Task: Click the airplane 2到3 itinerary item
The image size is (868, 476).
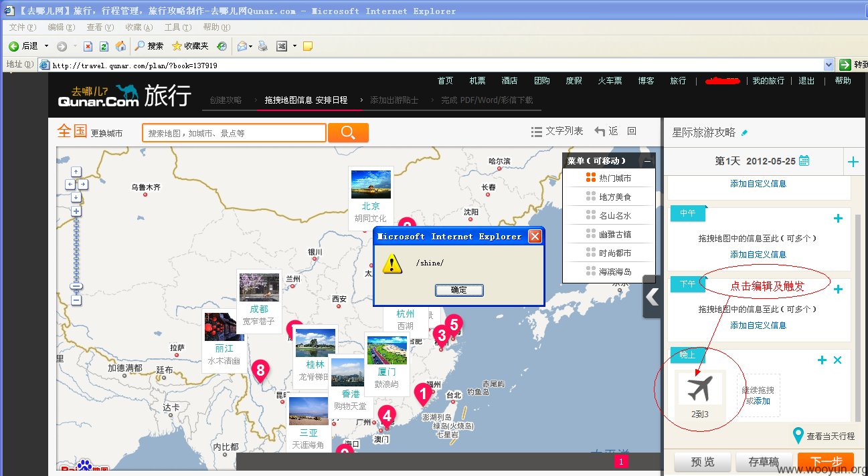Action: [x=700, y=395]
